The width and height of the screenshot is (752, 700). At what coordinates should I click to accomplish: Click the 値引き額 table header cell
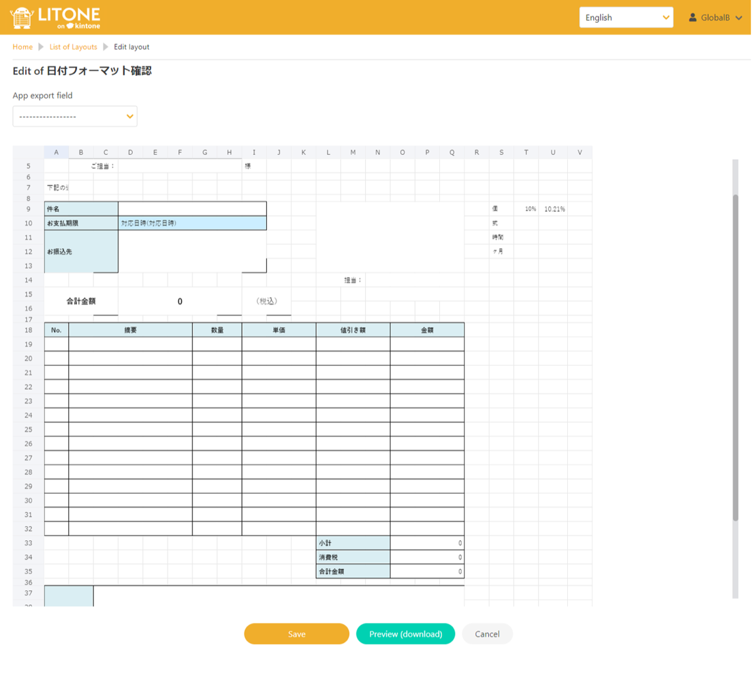pos(353,330)
